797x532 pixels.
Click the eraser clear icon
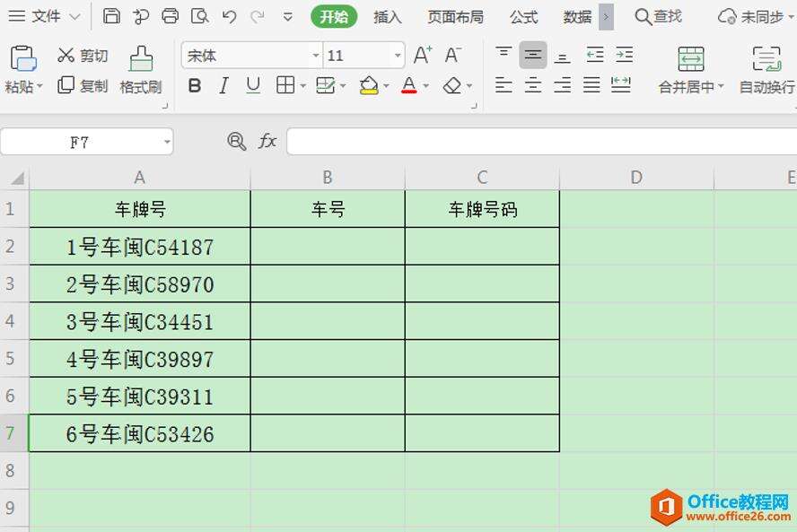tap(451, 85)
